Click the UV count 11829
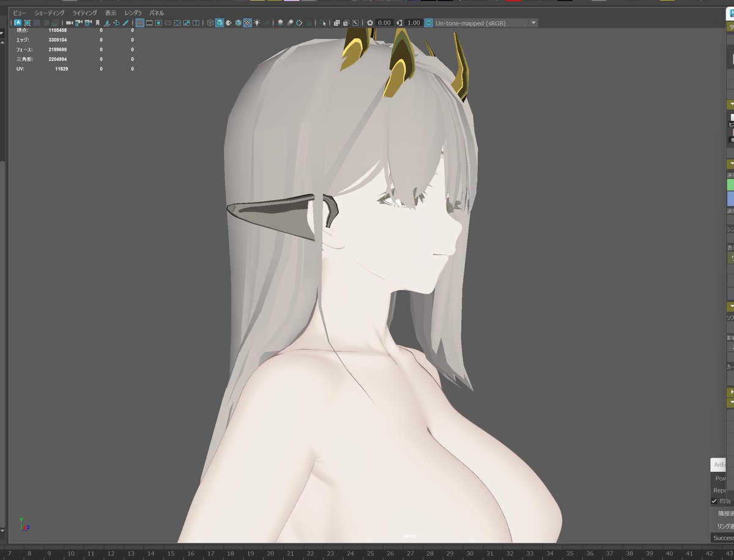The width and height of the screenshot is (734, 560). pos(61,69)
